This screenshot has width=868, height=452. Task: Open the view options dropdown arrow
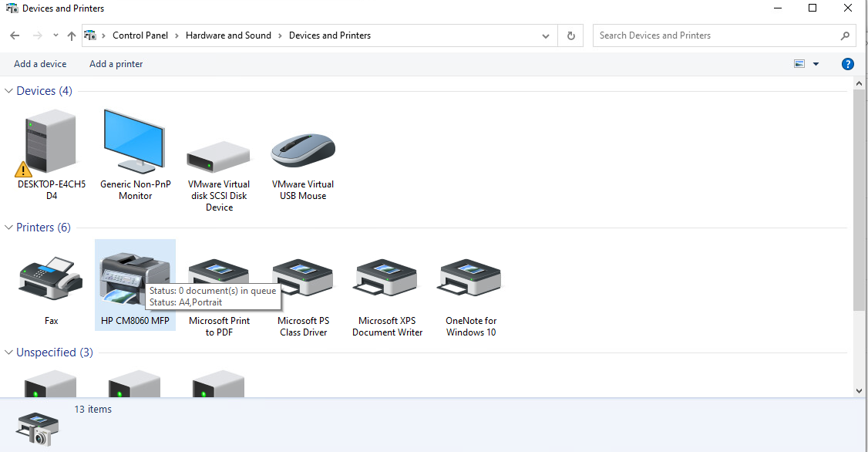(x=816, y=64)
